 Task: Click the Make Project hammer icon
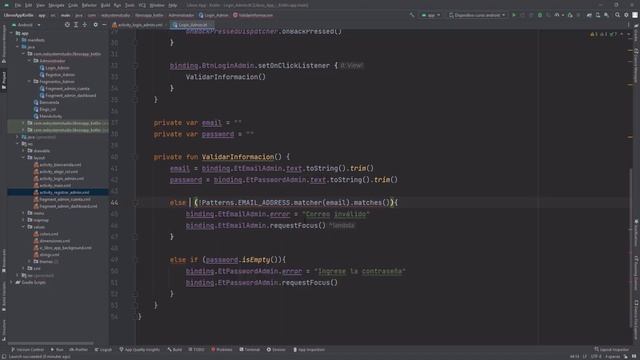(412, 15)
